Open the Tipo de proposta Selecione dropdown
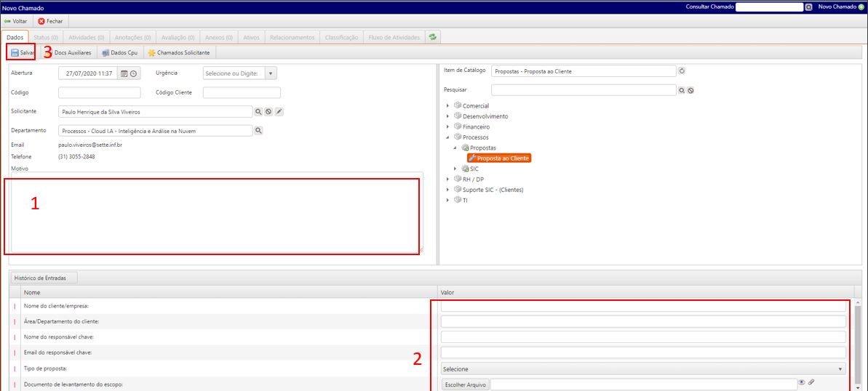Image resolution: width=868 pixels, height=391 pixels. (x=642, y=369)
